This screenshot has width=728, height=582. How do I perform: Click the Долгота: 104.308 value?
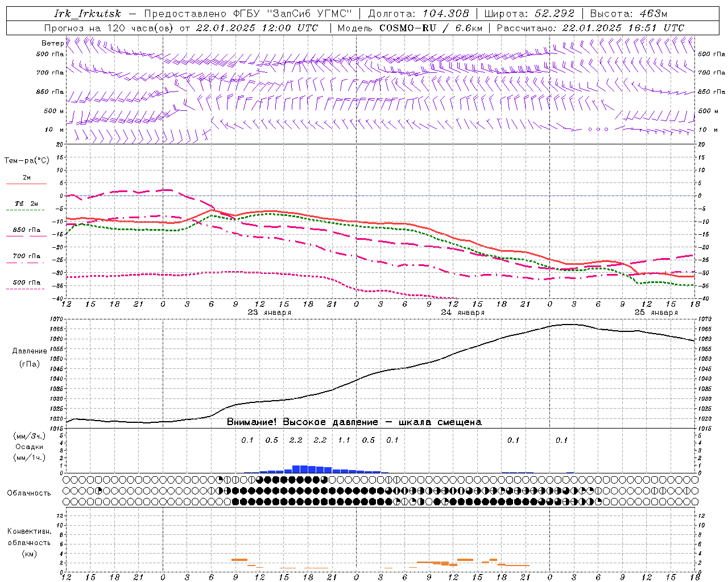(x=419, y=14)
